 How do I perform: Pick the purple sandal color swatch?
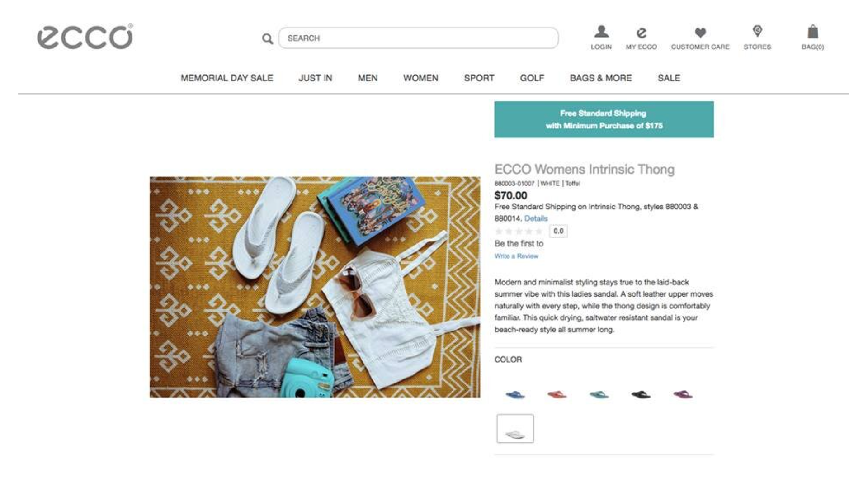683,395
